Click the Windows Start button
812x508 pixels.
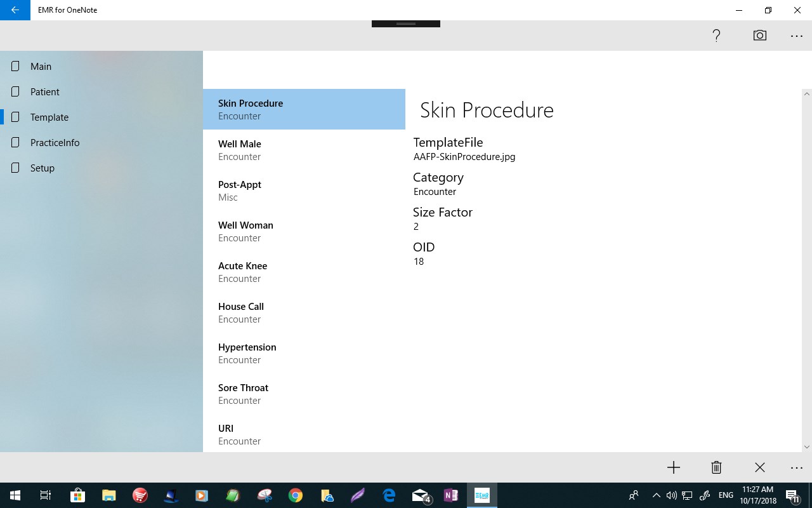(x=14, y=495)
